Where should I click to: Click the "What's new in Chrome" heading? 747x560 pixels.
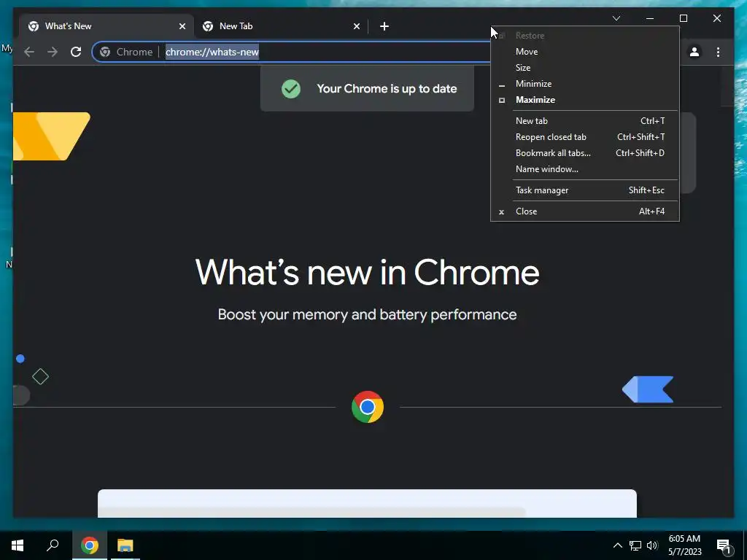pos(368,273)
